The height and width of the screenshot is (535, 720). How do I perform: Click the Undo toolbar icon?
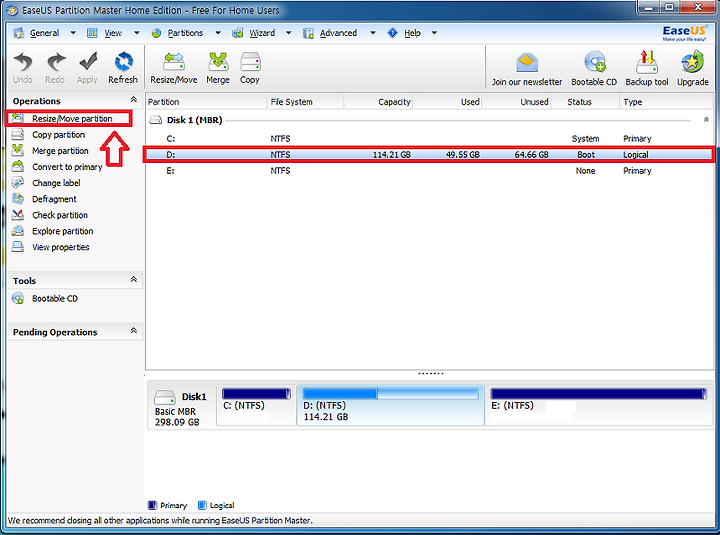coord(23,68)
